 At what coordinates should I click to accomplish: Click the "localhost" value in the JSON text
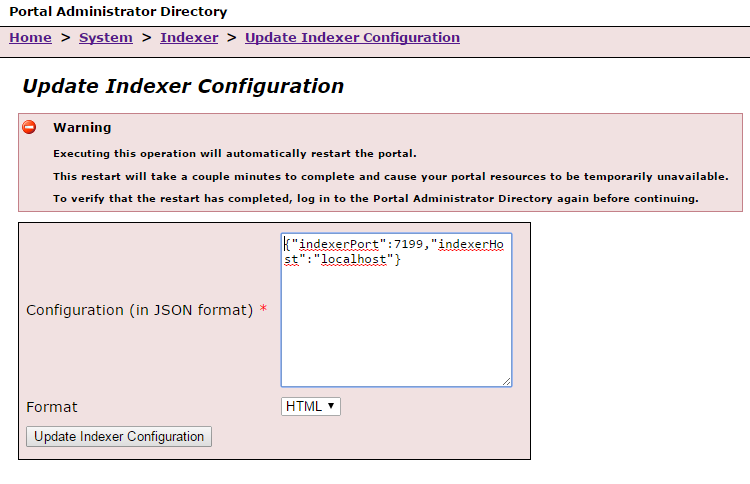353,259
